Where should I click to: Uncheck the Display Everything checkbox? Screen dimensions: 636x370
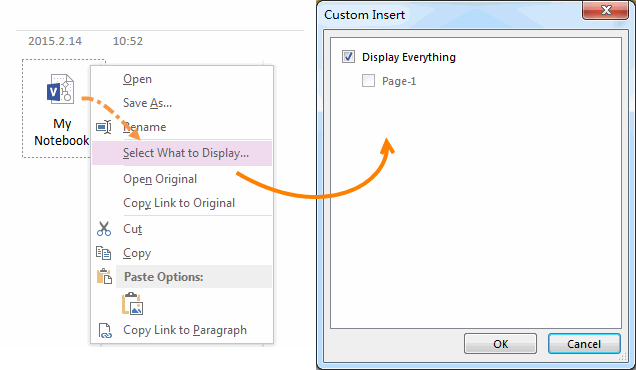pyautogui.click(x=348, y=57)
